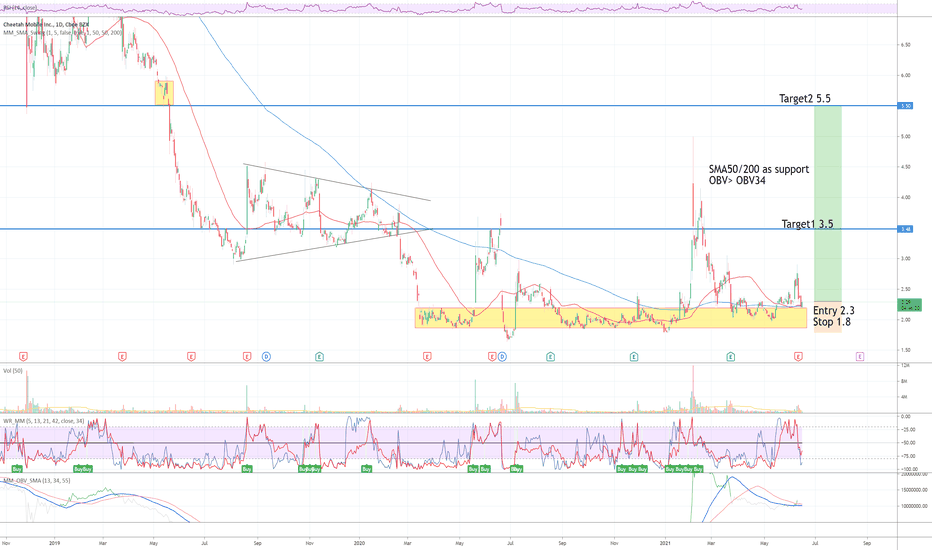Click the blue 3.48 price label on axis
Image resolution: width=932 pixels, height=550 pixels.
pyautogui.click(x=905, y=229)
